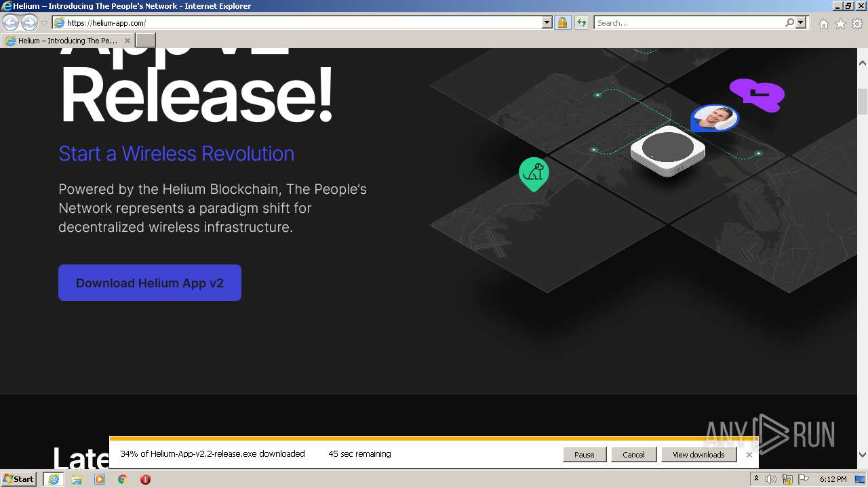Open the Windows Start menu
868x488 pixels.
[x=19, y=479]
